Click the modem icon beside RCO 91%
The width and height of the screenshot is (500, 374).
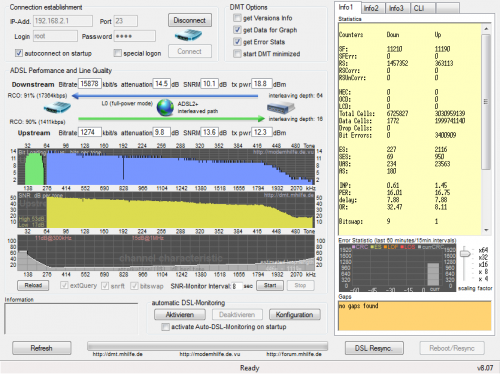coord(57,108)
